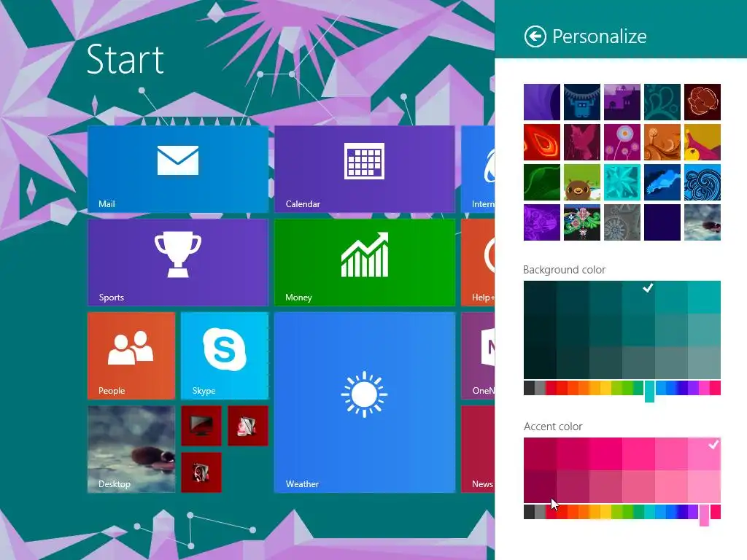Select the teal swirl pattern thumbnail
The image size is (747, 560).
pos(662,102)
